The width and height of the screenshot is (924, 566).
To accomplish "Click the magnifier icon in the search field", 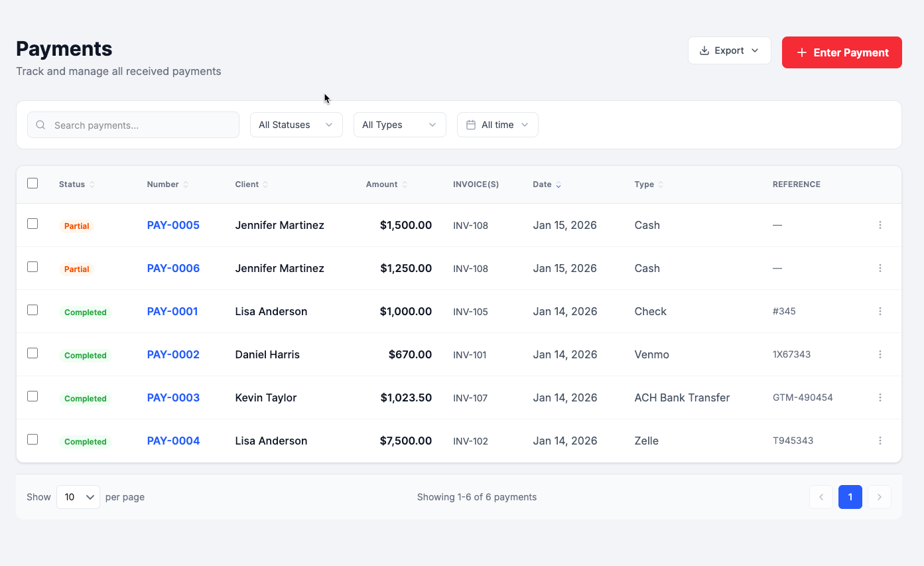I will pyautogui.click(x=40, y=125).
